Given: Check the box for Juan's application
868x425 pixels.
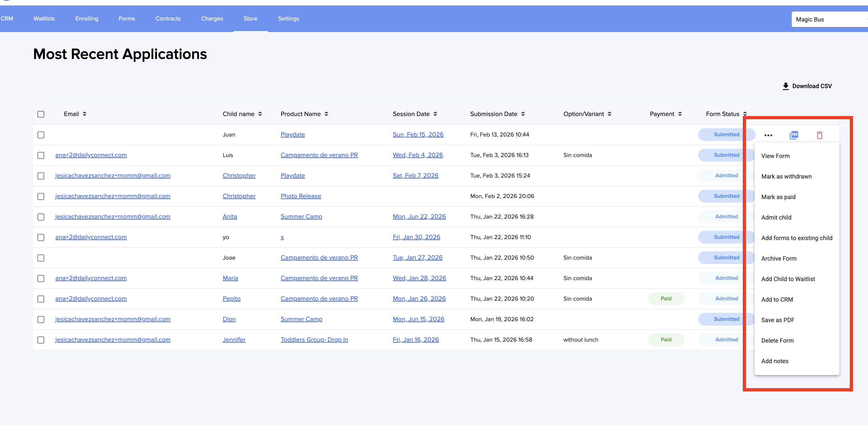Looking at the screenshot, I should pyautogui.click(x=41, y=135).
